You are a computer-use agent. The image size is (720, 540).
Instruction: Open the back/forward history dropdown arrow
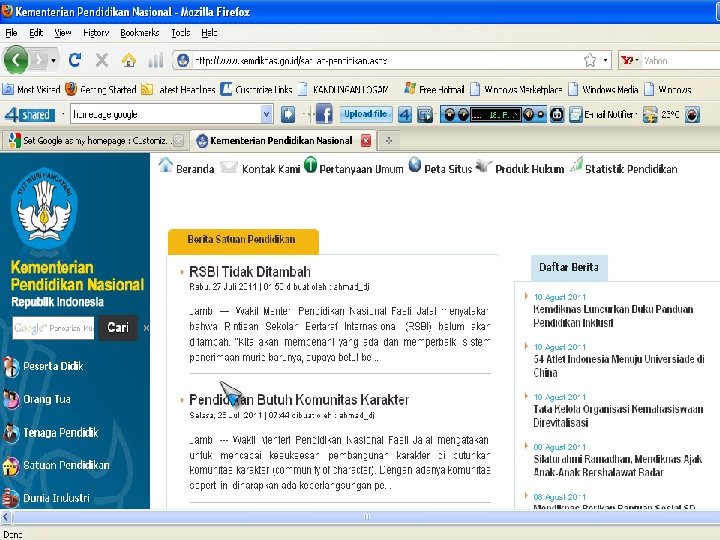(x=53, y=61)
